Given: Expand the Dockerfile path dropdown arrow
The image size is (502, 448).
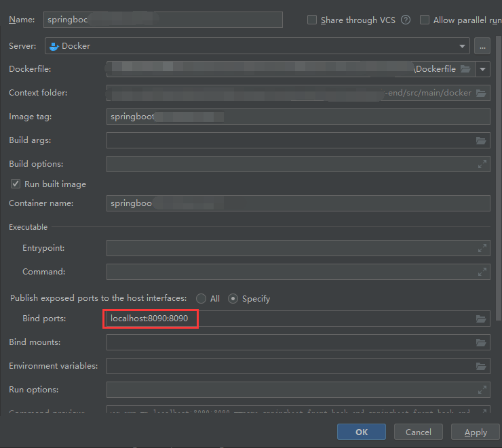Looking at the screenshot, I should pyautogui.click(x=482, y=69).
